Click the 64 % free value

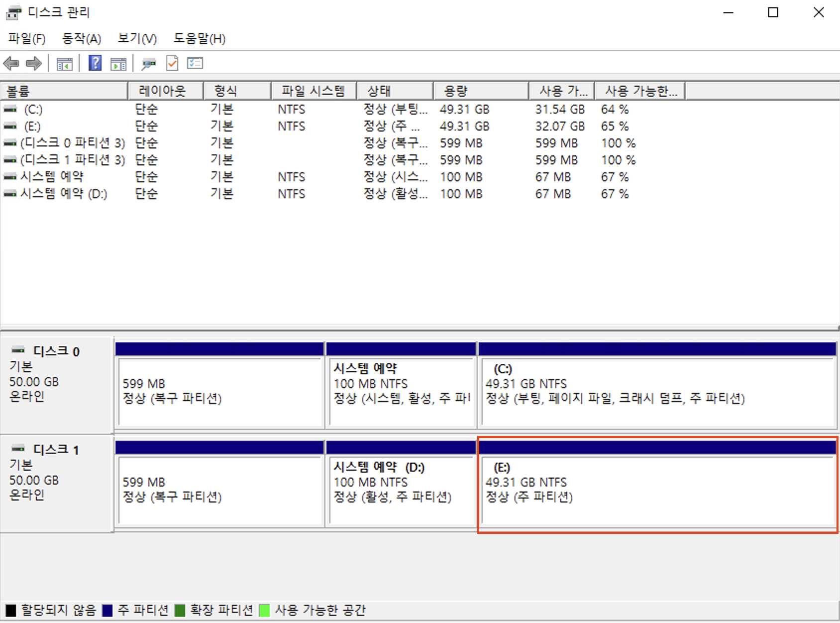tap(615, 109)
